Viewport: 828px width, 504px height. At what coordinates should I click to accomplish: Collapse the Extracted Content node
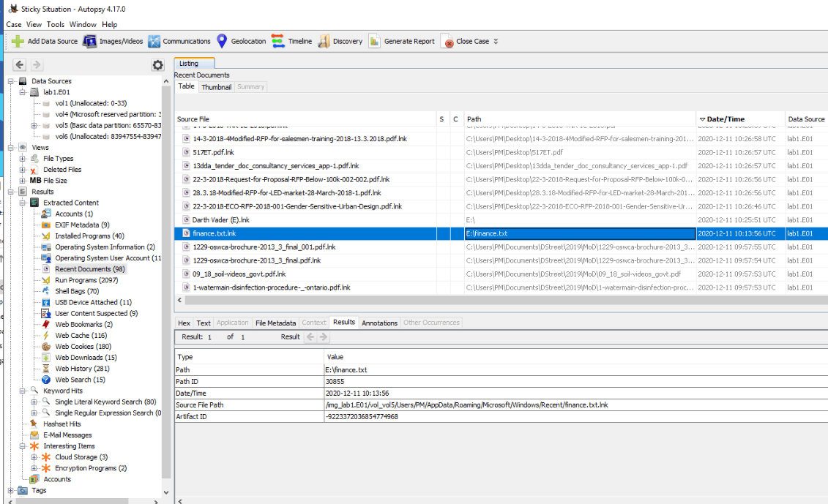pyautogui.click(x=22, y=203)
